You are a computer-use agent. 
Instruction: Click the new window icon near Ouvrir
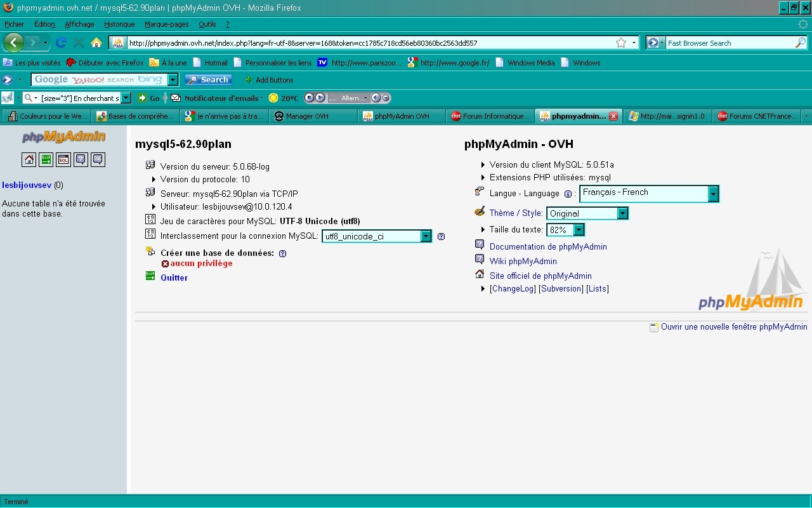point(654,327)
